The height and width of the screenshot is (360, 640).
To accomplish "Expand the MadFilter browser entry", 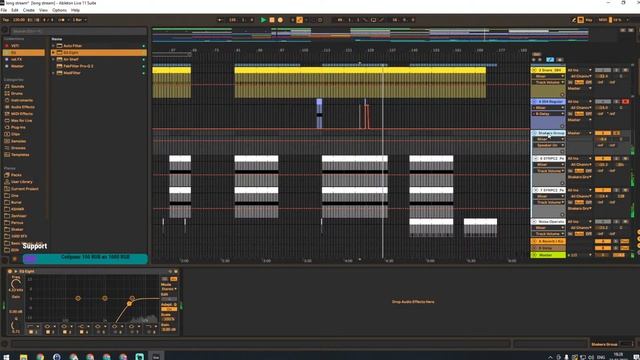I will coord(53,73).
